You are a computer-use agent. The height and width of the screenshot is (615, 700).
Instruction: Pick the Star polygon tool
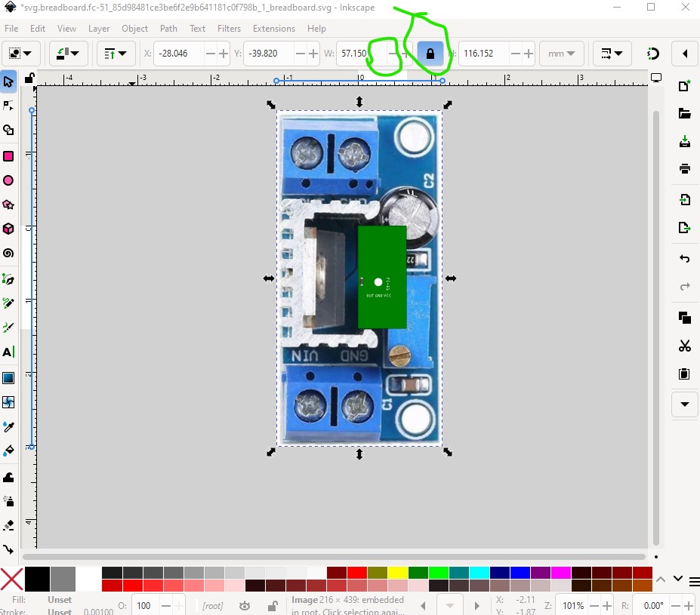8,204
